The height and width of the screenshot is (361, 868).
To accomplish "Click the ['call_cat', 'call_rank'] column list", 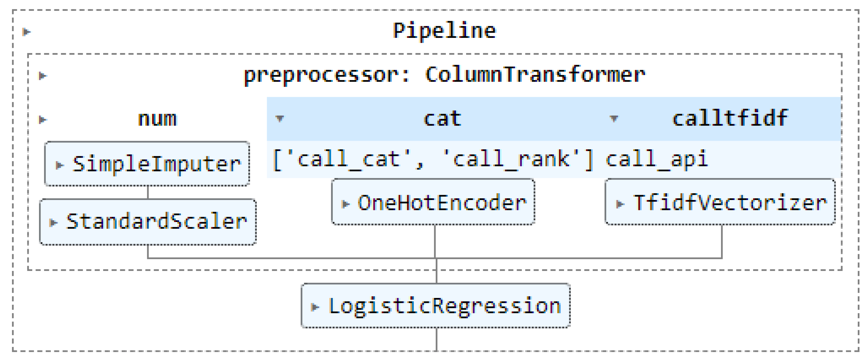I will (x=433, y=159).
